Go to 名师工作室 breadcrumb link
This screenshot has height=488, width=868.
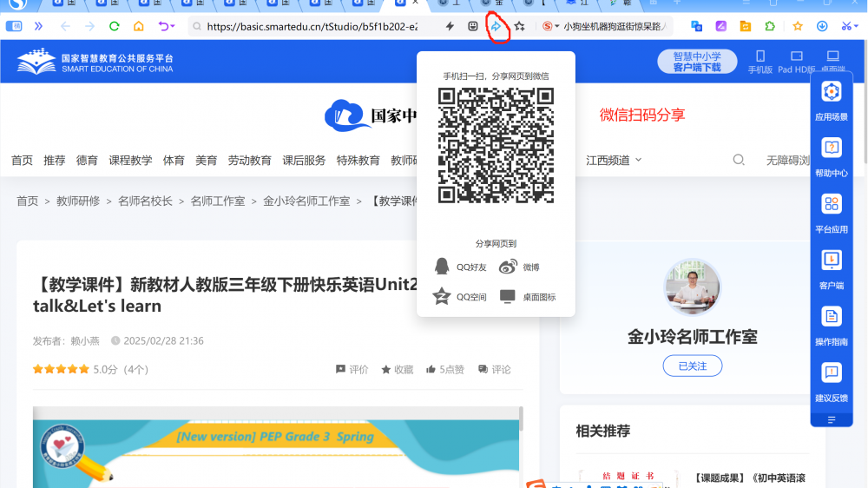tap(218, 201)
